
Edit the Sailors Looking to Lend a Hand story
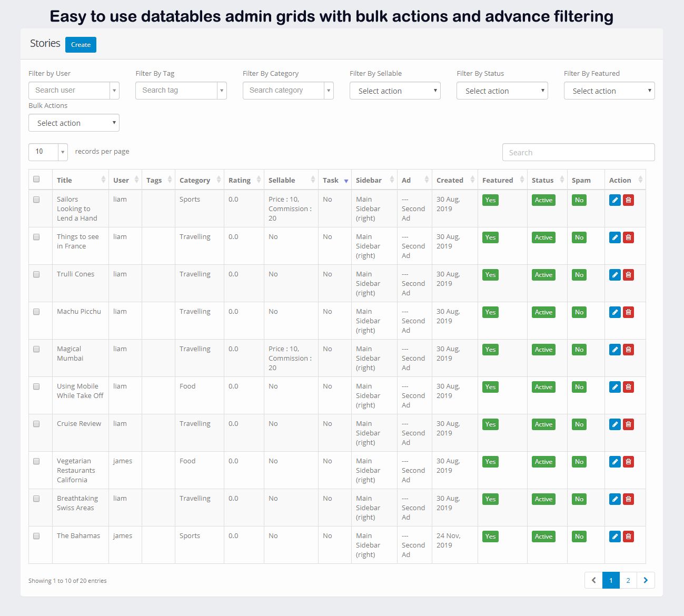pyautogui.click(x=614, y=200)
